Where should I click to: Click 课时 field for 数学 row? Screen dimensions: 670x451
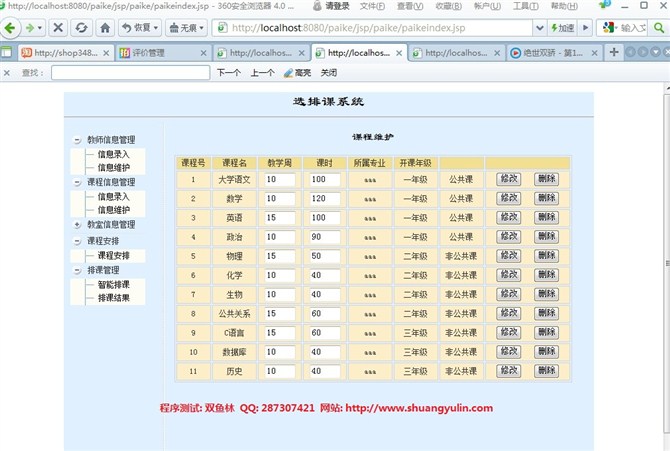click(x=325, y=199)
